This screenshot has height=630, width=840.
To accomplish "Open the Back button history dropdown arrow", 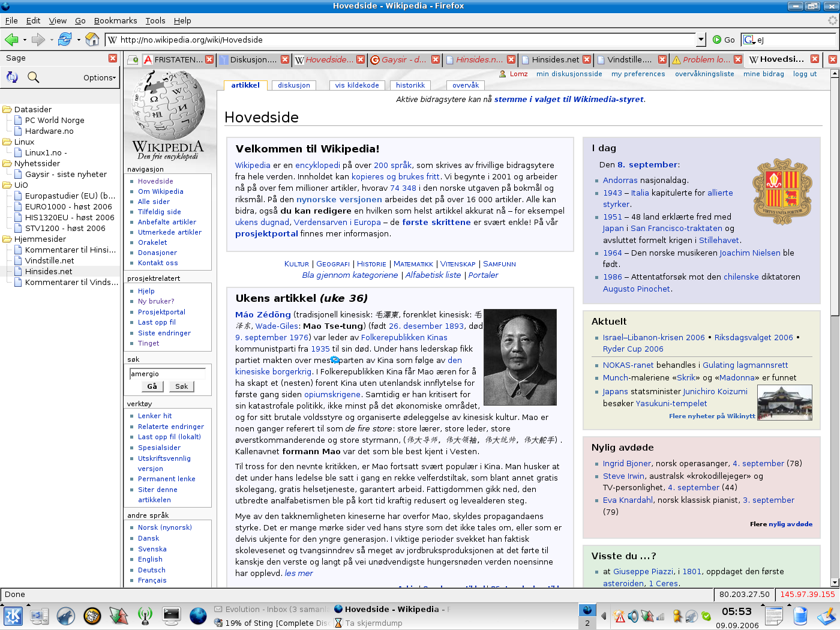I will tap(25, 40).
